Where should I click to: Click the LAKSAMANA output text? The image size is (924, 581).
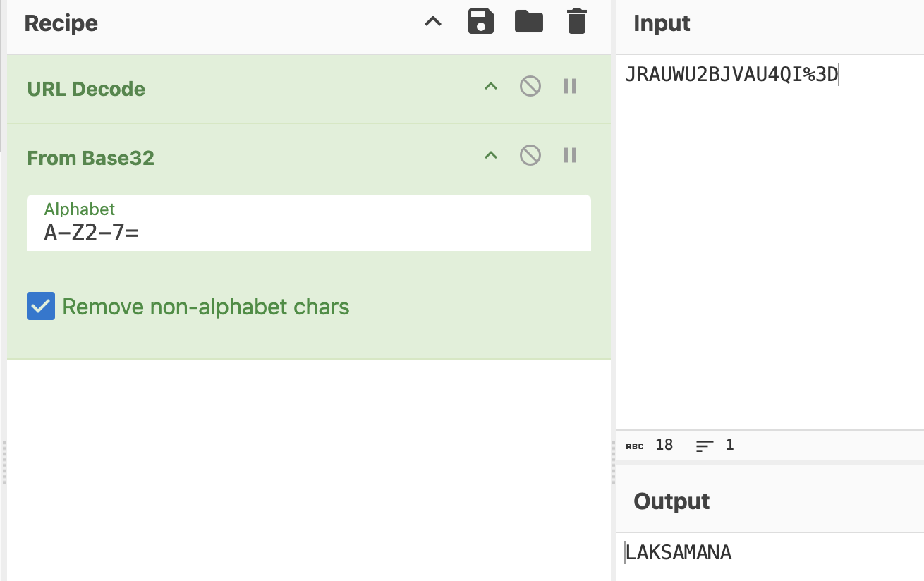[679, 553]
